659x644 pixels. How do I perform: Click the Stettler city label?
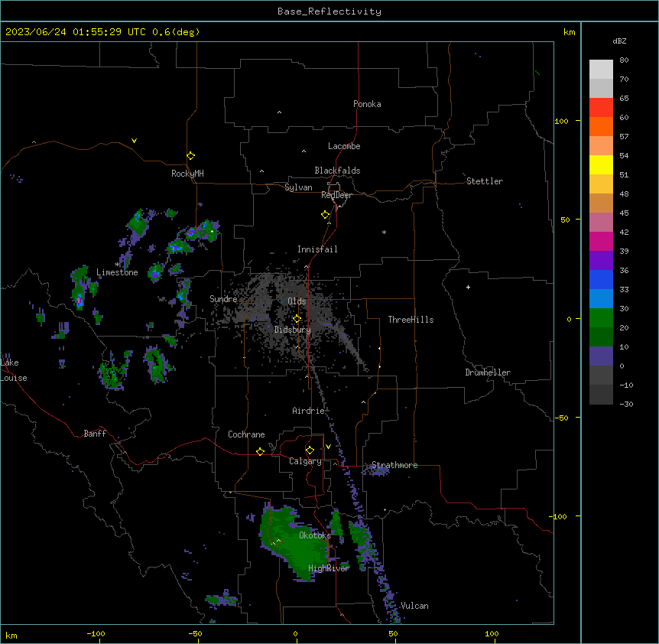tap(485, 181)
